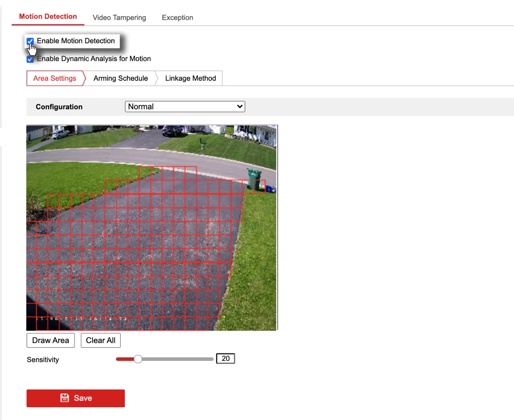
Task: Open the Exception tab
Action: click(x=178, y=18)
